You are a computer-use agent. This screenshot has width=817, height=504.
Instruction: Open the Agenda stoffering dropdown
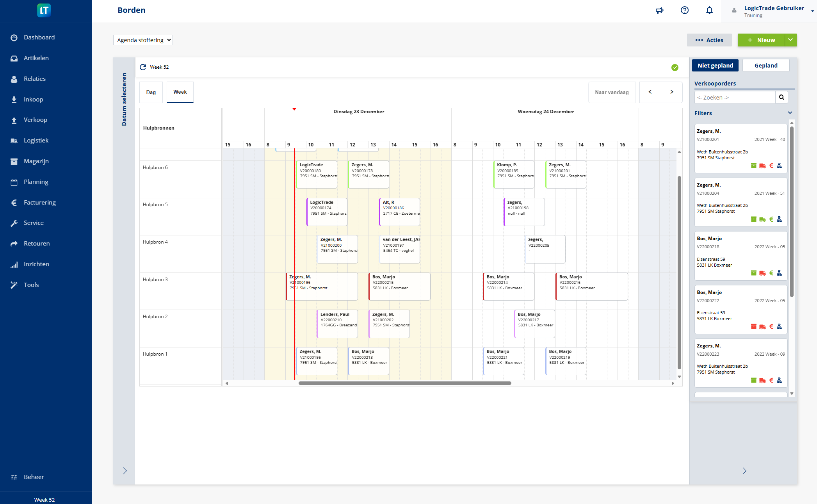click(142, 39)
